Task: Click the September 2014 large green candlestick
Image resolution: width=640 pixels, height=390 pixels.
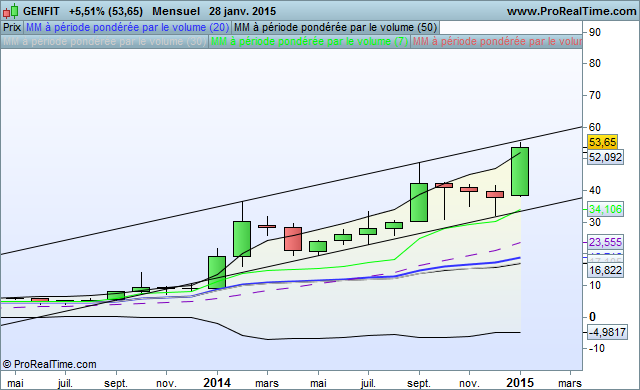Action: [x=419, y=202]
